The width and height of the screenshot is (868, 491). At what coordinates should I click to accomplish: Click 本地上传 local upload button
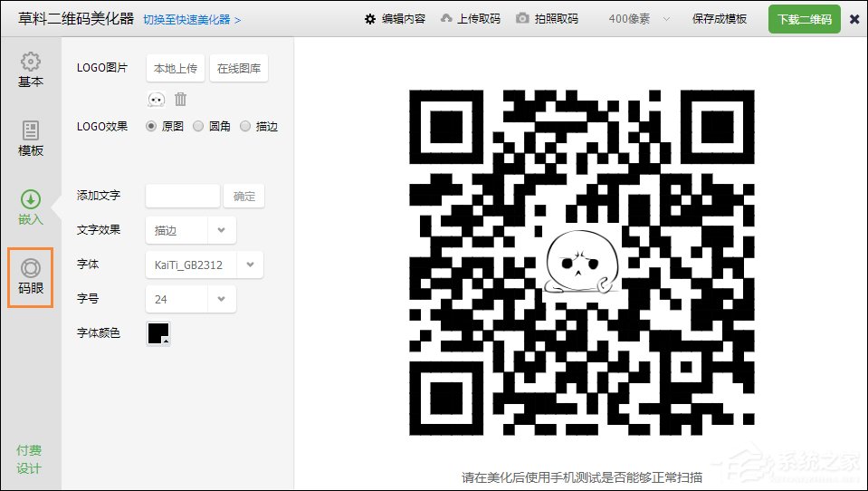pyautogui.click(x=176, y=68)
